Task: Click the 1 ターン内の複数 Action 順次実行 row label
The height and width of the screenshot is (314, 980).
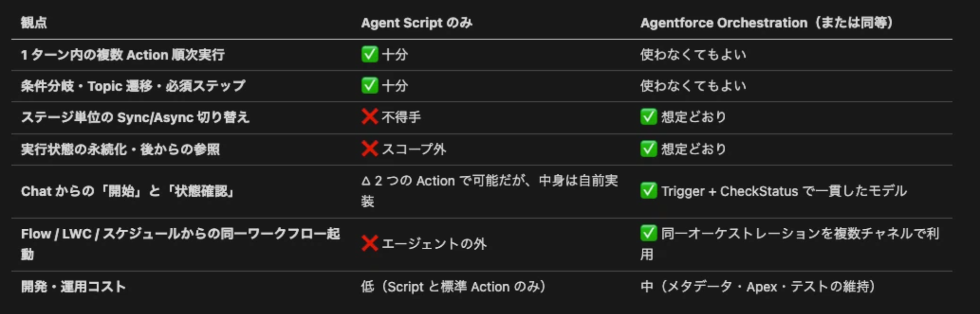Action: (x=122, y=55)
